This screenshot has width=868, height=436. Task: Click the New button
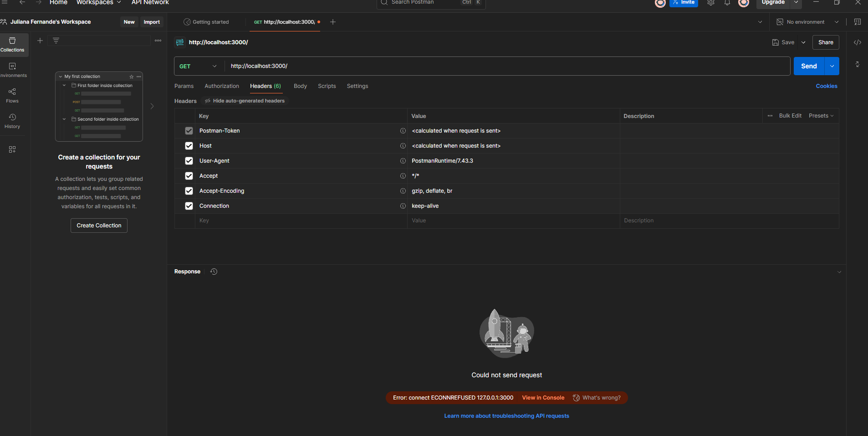click(x=129, y=22)
